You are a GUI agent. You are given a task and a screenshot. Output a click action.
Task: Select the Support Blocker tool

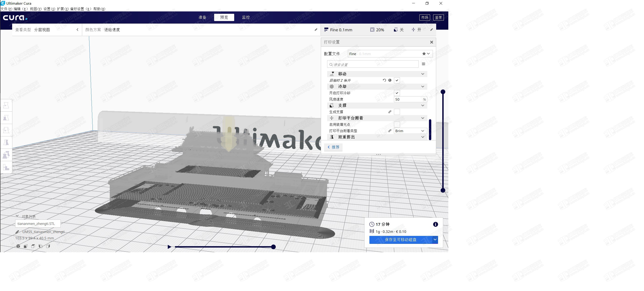[x=6, y=167]
